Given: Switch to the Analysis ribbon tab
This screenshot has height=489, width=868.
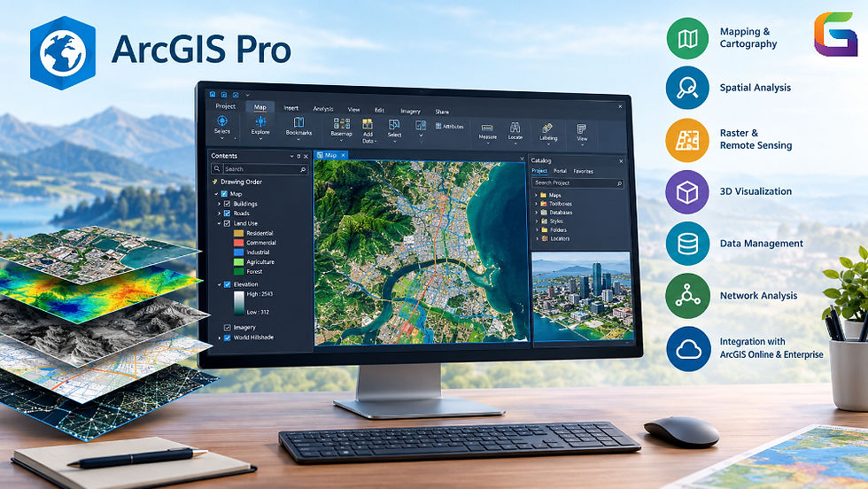Looking at the screenshot, I should click(323, 109).
